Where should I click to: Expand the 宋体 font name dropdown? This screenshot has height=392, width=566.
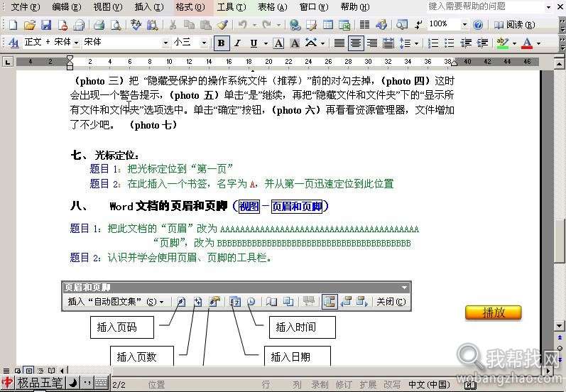coord(165,43)
